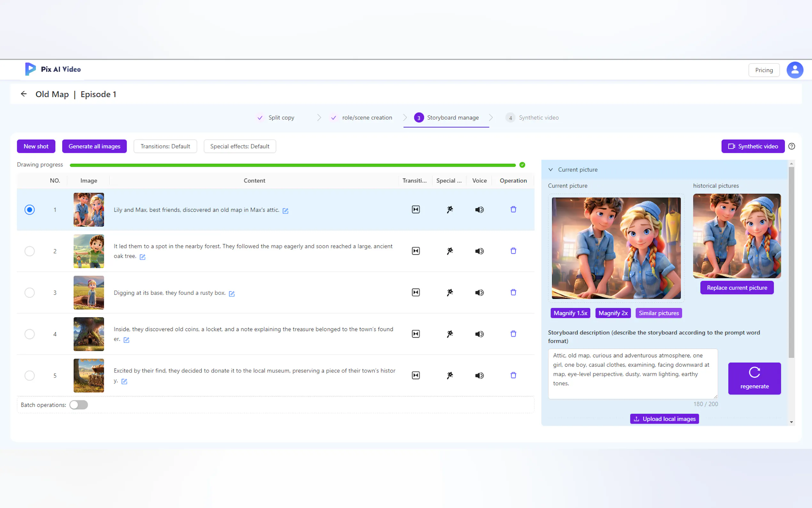The height and width of the screenshot is (508, 812).
Task: Open the Transitions: Default dropdown
Action: 165,147
